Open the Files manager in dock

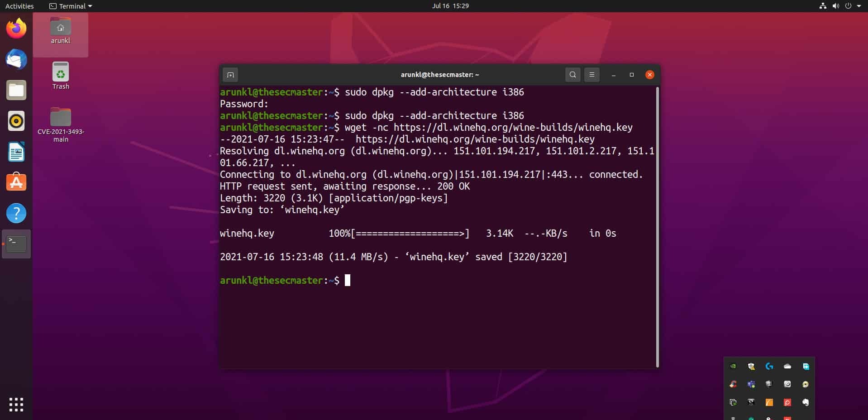point(16,90)
